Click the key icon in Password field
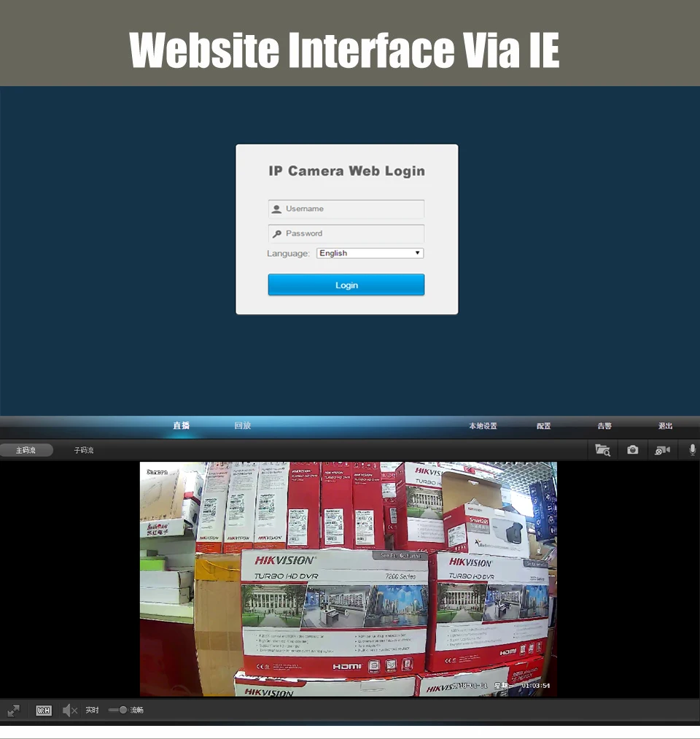Viewport: 700px width, 739px height. point(276,233)
